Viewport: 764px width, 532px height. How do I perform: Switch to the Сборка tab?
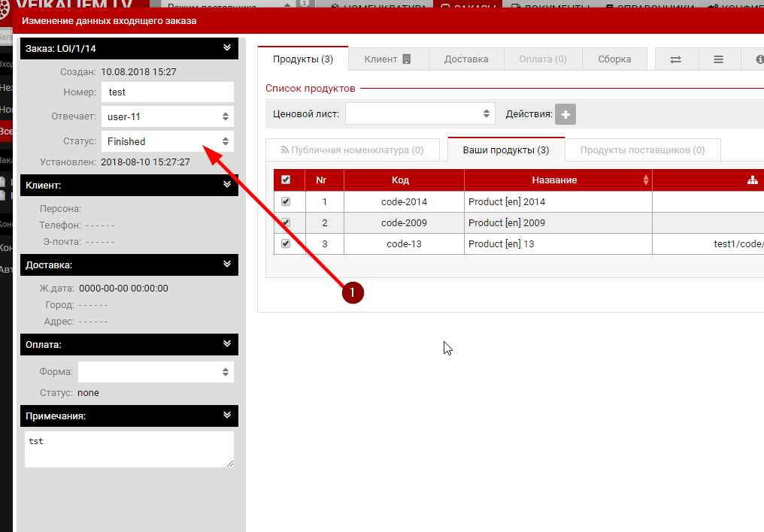pos(614,59)
